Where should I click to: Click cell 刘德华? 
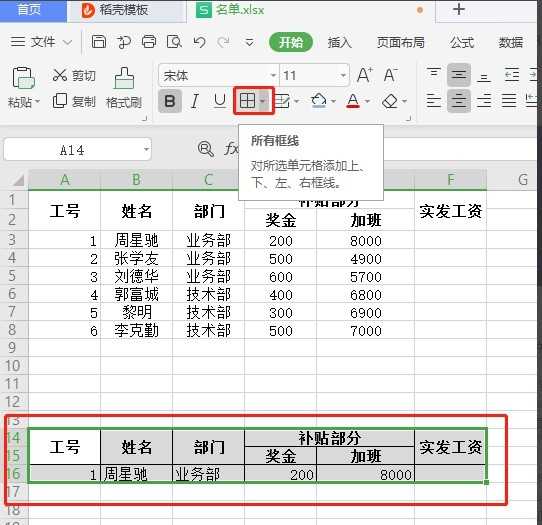137,276
